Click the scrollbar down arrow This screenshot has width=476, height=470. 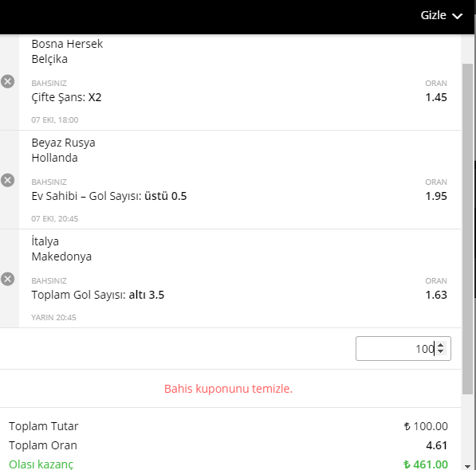click(468, 466)
